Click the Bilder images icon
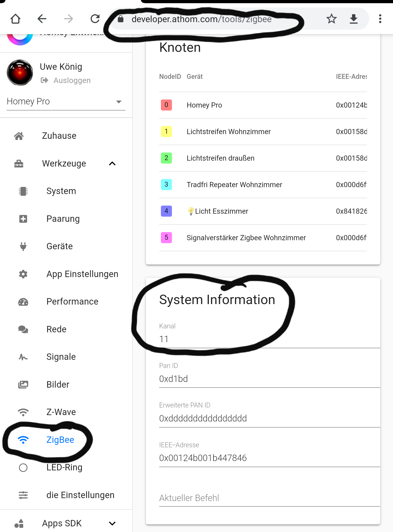Image resolution: width=393 pixels, height=532 pixels. click(x=23, y=384)
